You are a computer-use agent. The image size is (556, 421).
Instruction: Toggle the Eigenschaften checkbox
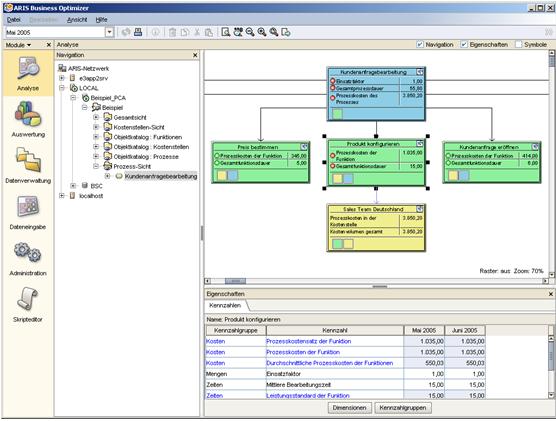click(464, 45)
